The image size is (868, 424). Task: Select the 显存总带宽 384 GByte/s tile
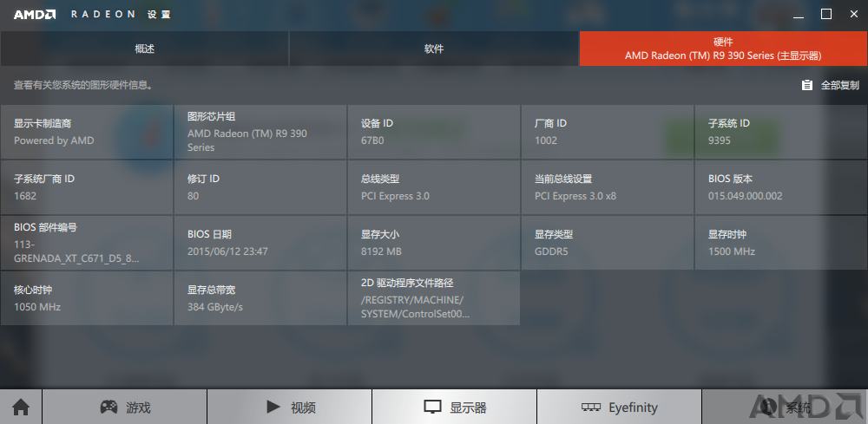click(x=260, y=297)
